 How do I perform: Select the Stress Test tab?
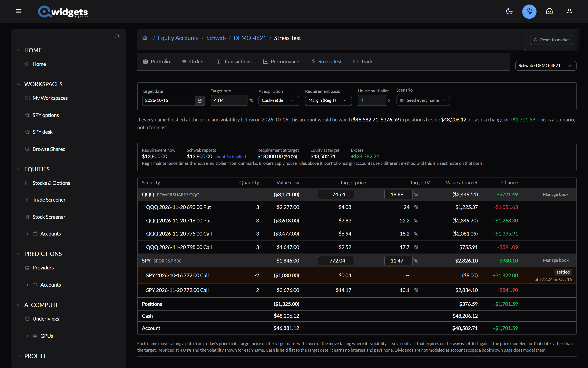(x=326, y=62)
